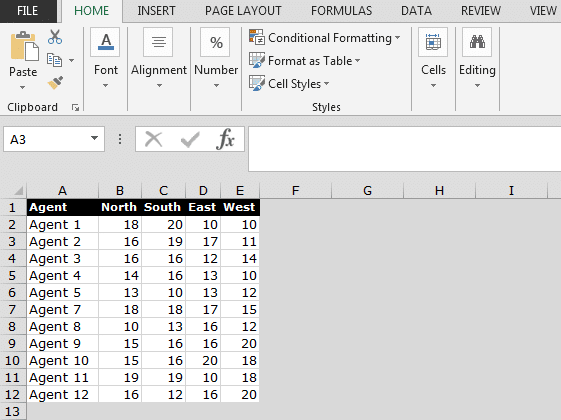Switch to the INSERT tab

pyautogui.click(x=156, y=11)
